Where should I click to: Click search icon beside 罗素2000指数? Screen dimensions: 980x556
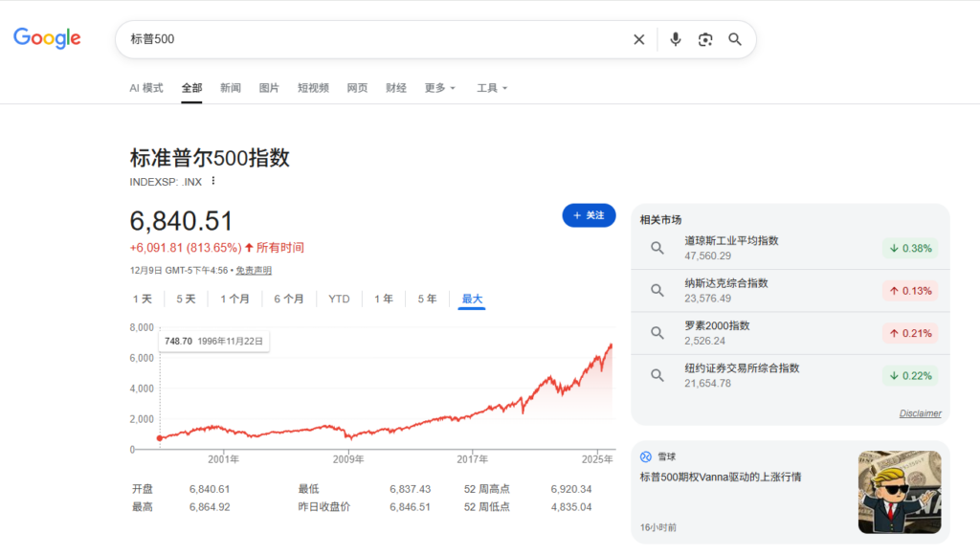657,333
